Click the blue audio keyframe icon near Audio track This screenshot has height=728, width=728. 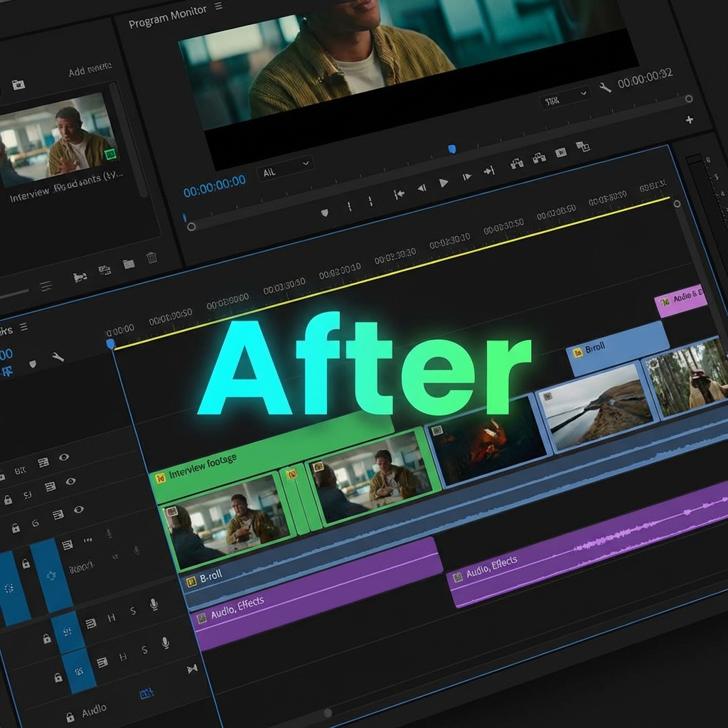[146, 693]
